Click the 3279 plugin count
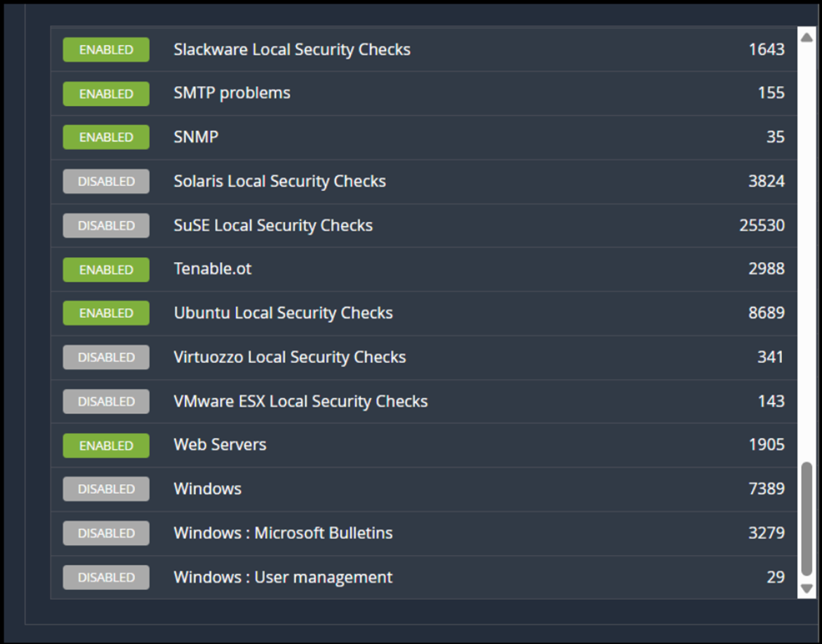This screenshot has width=822, height=644. click(x=767, y=533)
